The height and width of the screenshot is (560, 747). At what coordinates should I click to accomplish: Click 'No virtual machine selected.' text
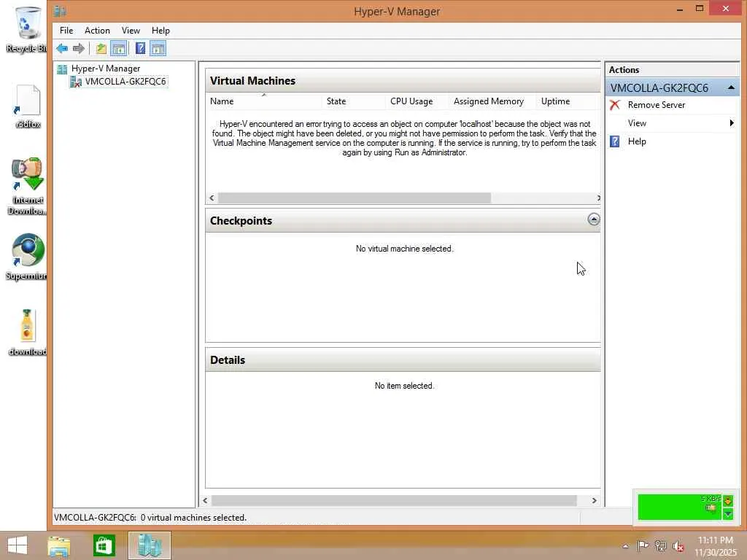coord(404,249)
